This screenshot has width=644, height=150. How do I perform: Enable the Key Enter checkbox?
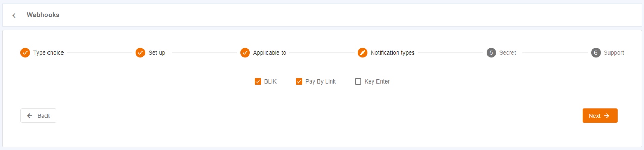click(x=358, y=81)
